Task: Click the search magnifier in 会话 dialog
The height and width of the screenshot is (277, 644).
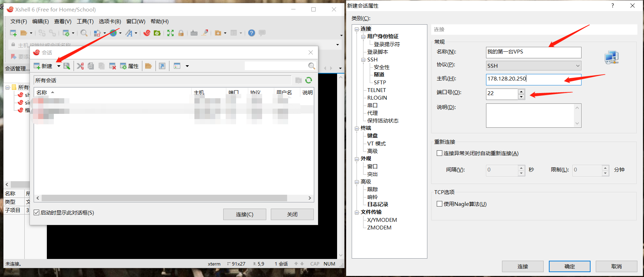Action: 312,66
